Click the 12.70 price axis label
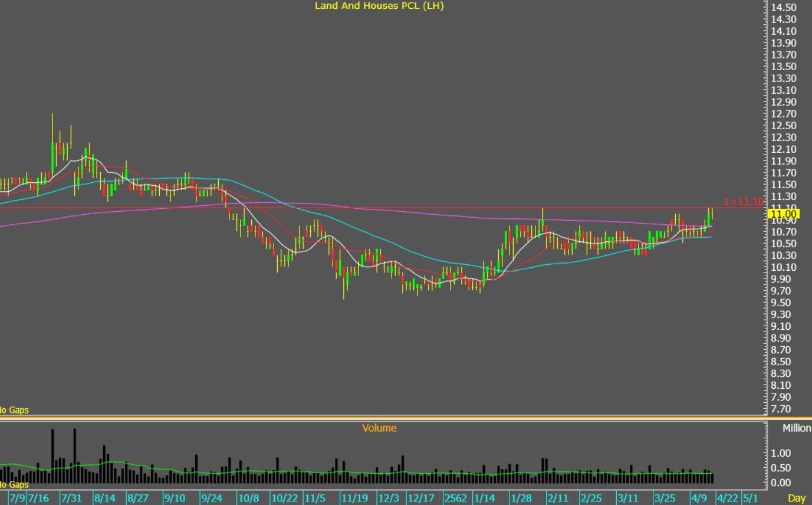The height and width of the screenshot is (505, 812). tap(784, 114)
